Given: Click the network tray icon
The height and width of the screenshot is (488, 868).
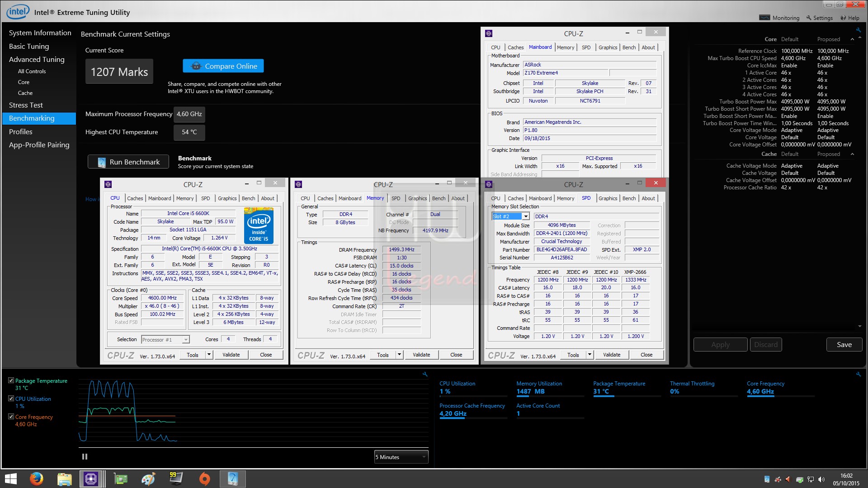Looking at the screenshot, I should tap(811, 479).
